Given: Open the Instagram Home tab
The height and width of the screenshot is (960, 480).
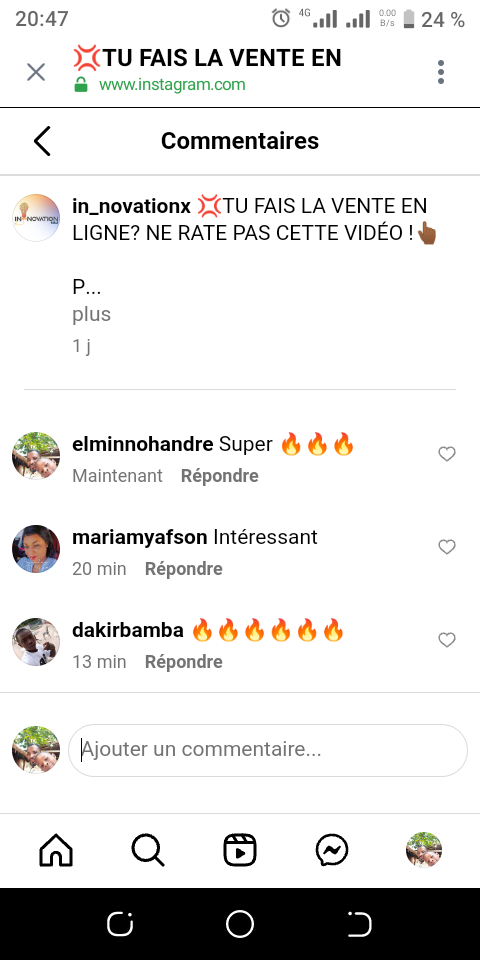Looking at the screenshot, I should [56, 850].
